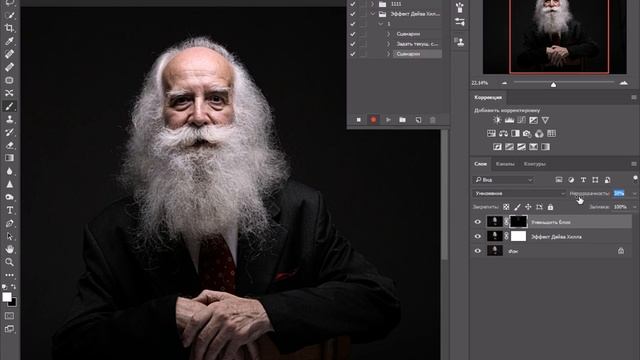640x360 pixels.
Task: Collapse the Эффект Дейва Хилл action set
Action: point(372,14)
